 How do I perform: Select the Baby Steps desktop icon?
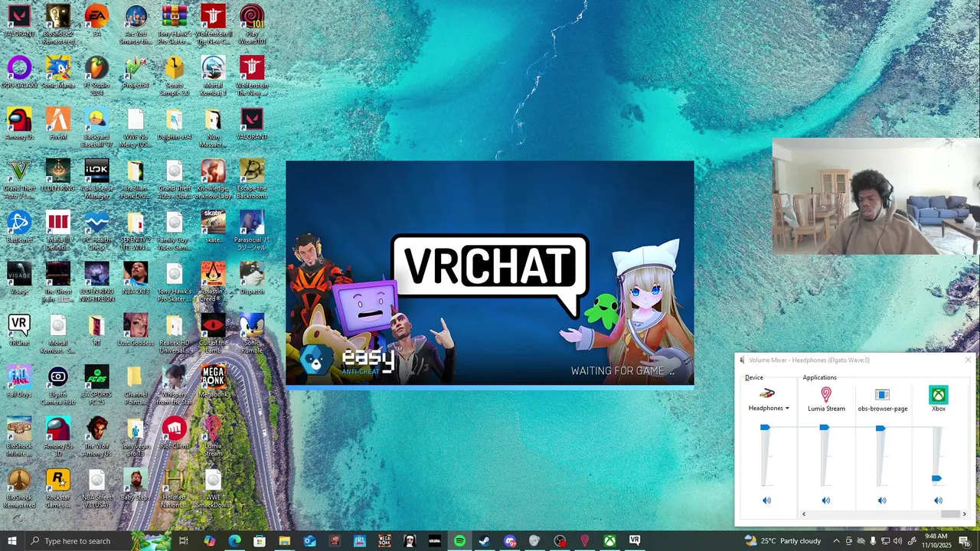(x=136, y=485)
